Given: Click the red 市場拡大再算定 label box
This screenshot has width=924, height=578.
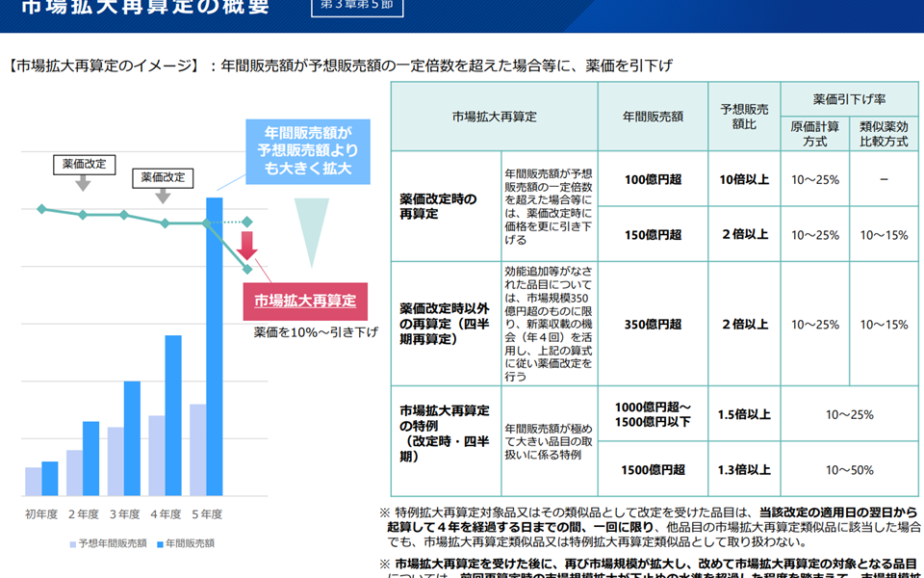Looking at the screenshot, I should 305,301.
